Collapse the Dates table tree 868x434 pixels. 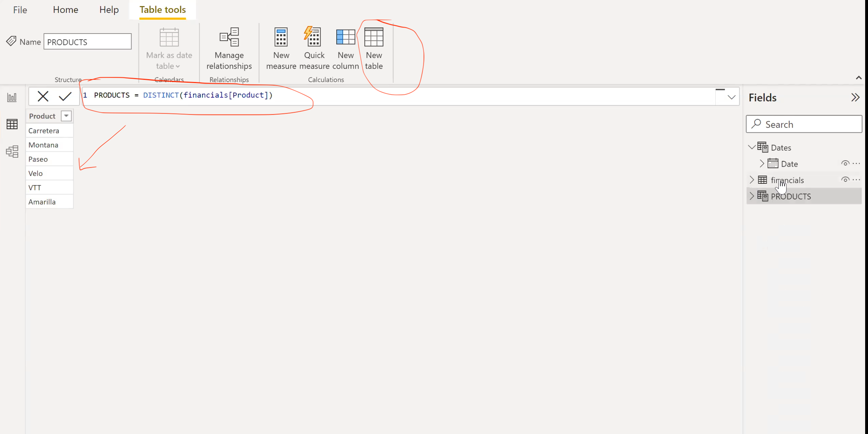[752, 147]
